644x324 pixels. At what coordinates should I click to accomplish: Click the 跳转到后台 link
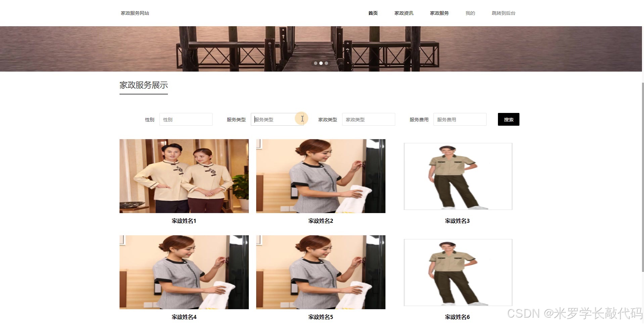pos(503,13)
